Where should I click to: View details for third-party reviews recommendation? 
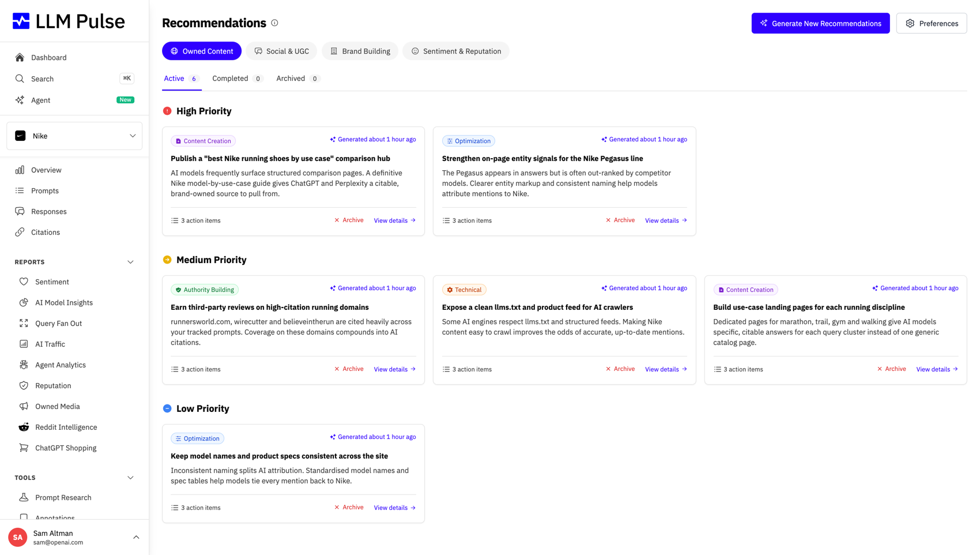click(x=395, y=370)
